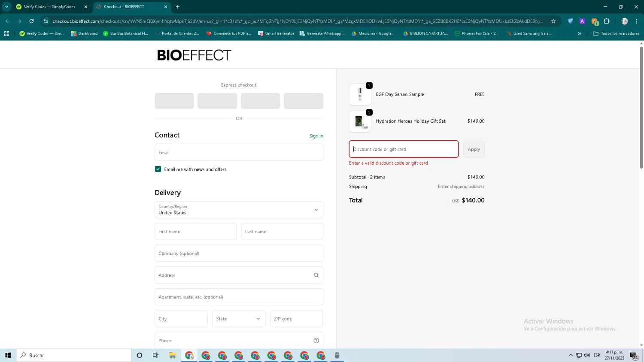This screenshot has width=644, height=362.
Task: Click the ESP language indicator
Action: (597, 355)
